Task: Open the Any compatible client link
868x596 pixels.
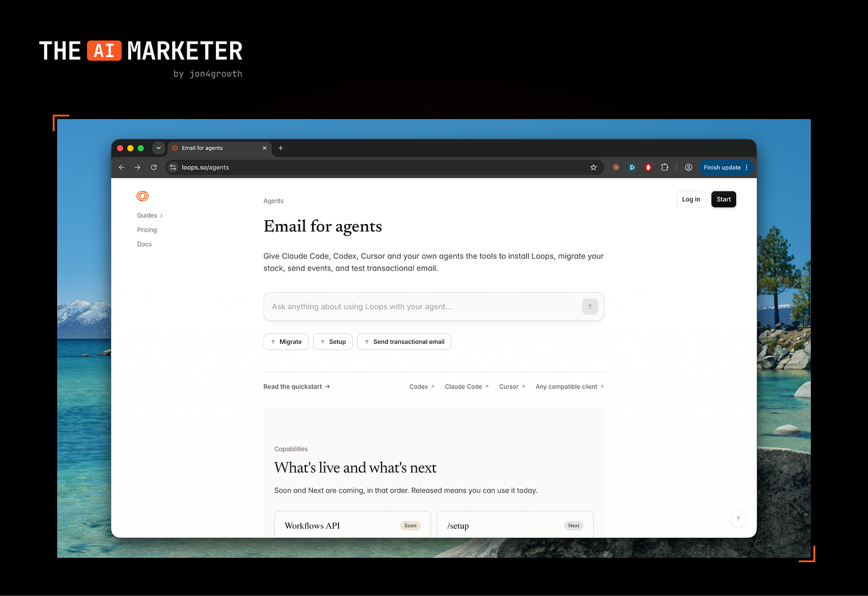Action: click(570, 387)
